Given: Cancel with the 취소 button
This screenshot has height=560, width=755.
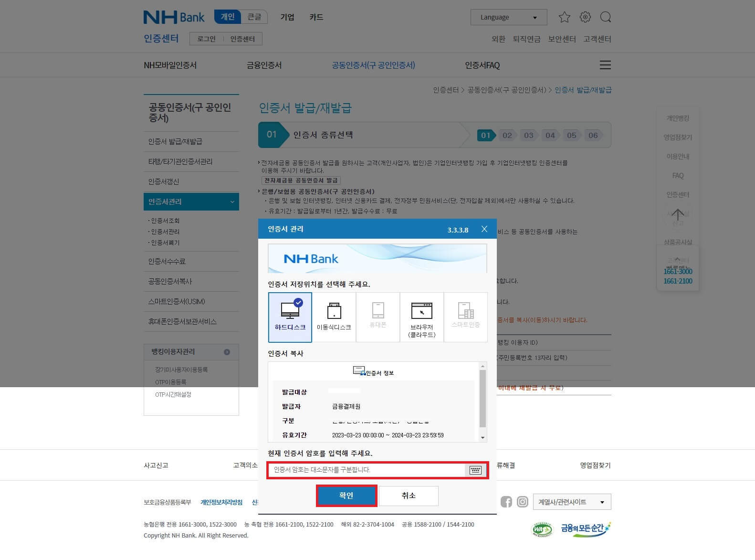Looking at the screenshot, I should point(409,496).
